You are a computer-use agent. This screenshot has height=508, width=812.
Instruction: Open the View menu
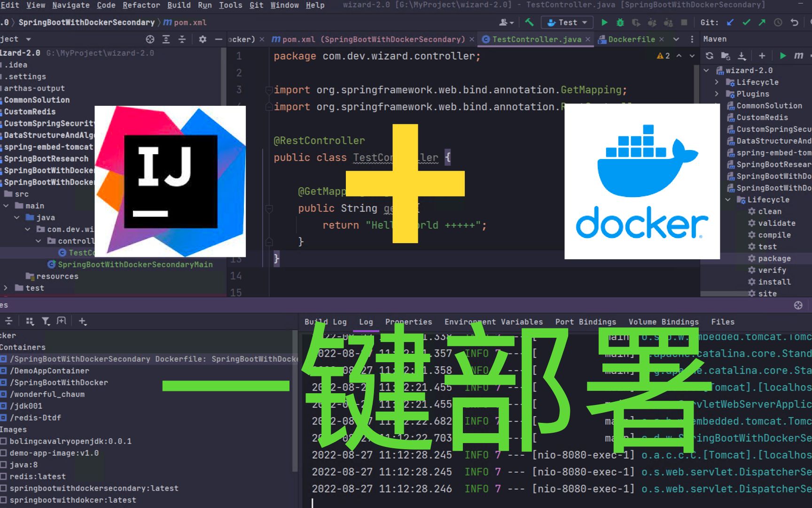point(36,5)
